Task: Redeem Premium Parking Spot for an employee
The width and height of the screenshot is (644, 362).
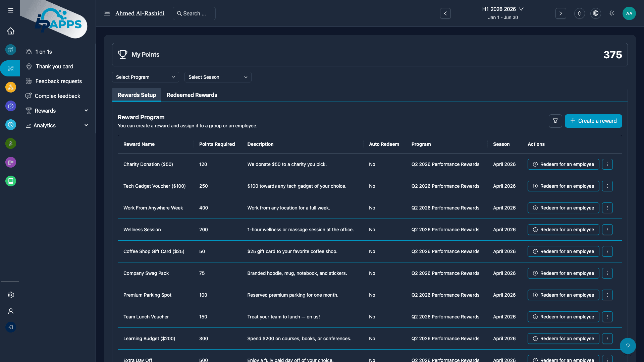Action: tap(563, 295)
